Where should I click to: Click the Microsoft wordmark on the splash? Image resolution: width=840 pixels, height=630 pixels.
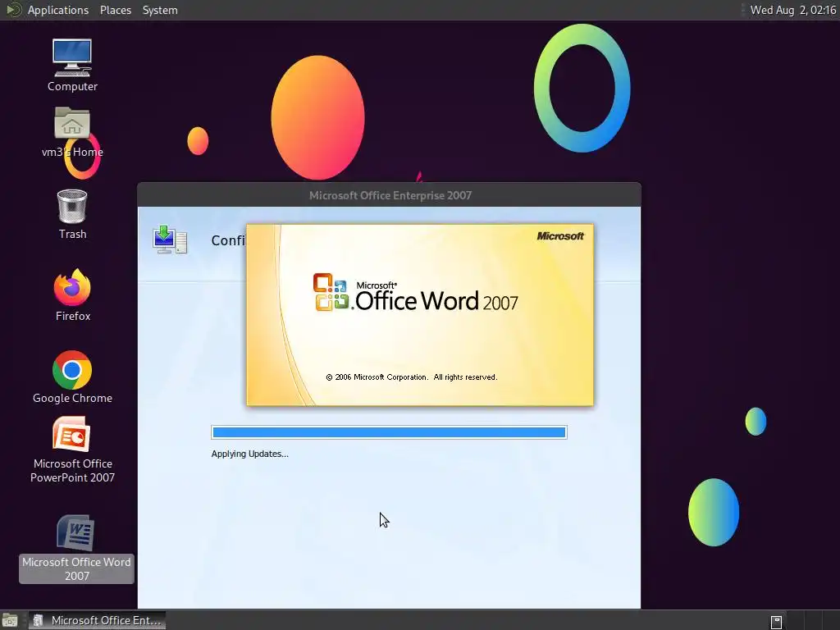click(559, 235)
